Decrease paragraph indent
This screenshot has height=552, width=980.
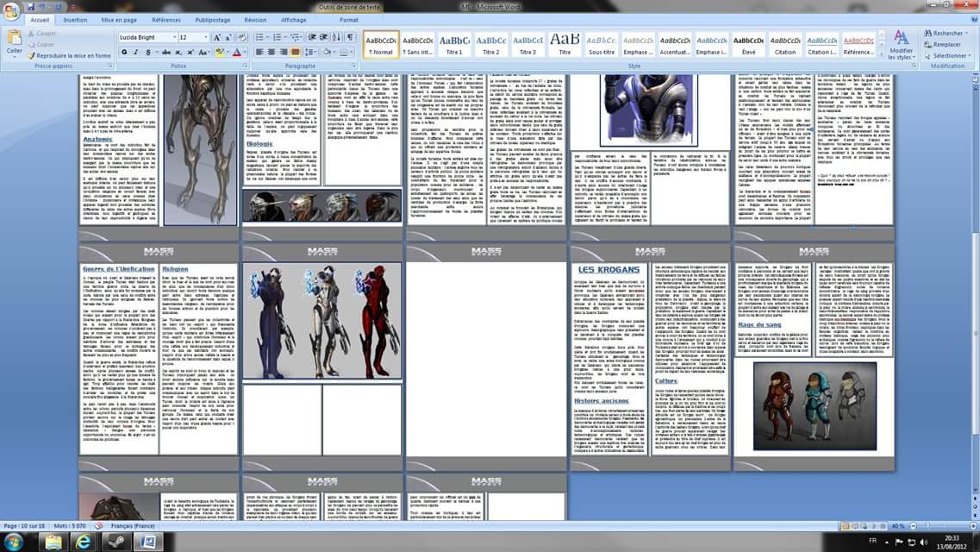[x=313, y=37]
